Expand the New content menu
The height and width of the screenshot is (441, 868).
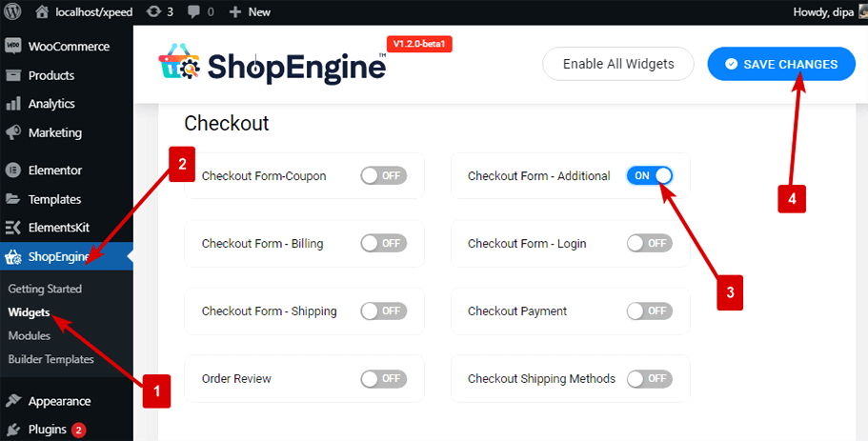coord(250,11)
